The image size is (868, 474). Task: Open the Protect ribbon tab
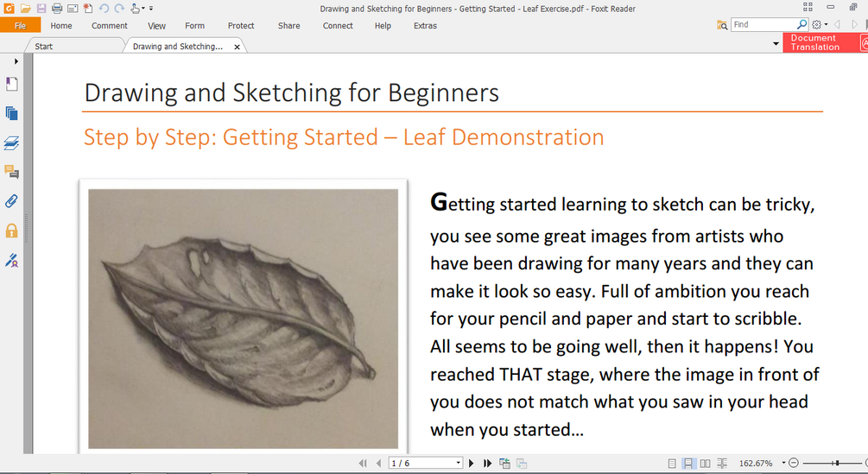(241, 25)
